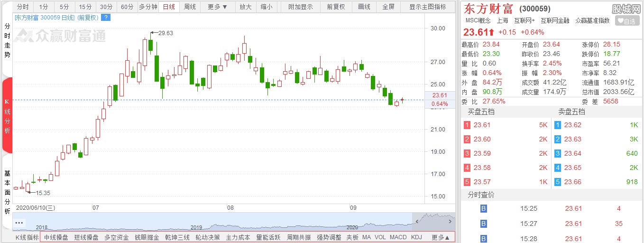Click 2019 in overview timeline

(x=196, y=227)
